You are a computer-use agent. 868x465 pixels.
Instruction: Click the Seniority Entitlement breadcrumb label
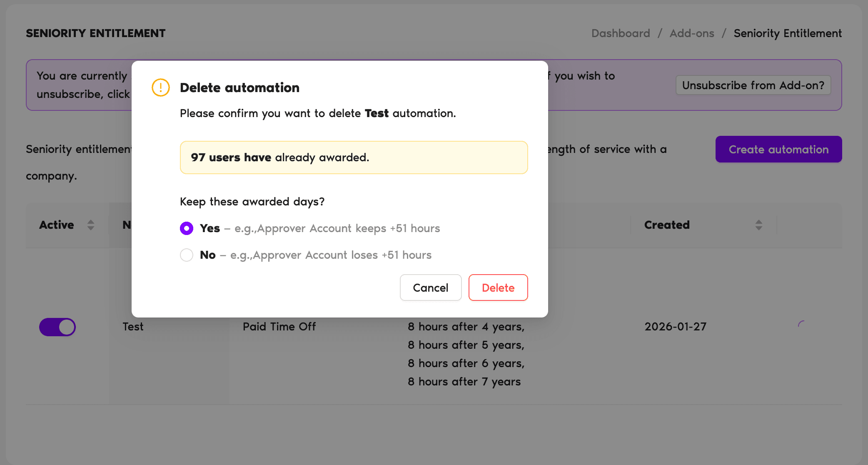(788, 33)
